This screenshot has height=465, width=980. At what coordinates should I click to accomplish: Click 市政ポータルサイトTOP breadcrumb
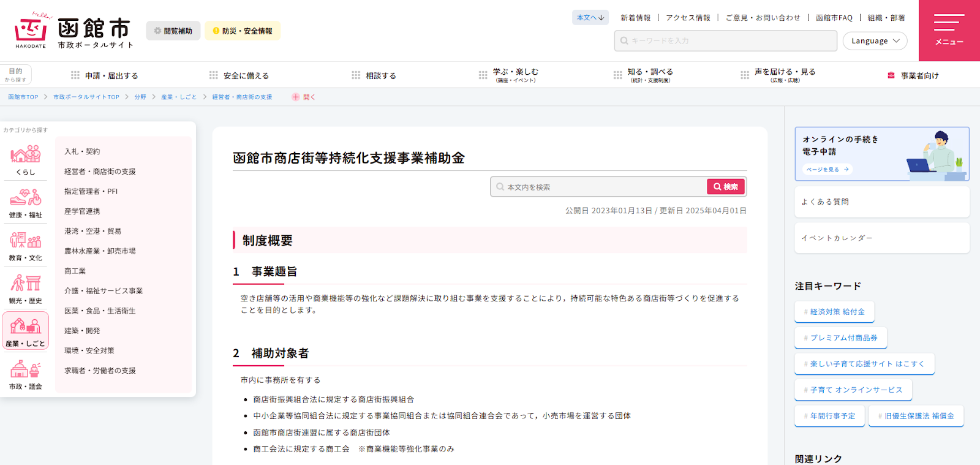click(x=86, y=97)
